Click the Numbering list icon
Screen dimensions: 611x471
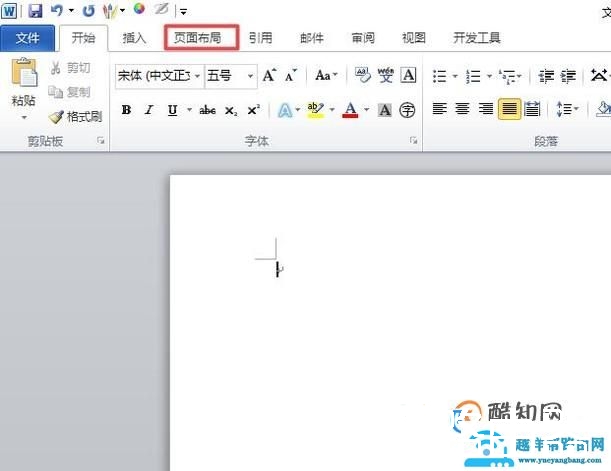click(x=473, y=76)
